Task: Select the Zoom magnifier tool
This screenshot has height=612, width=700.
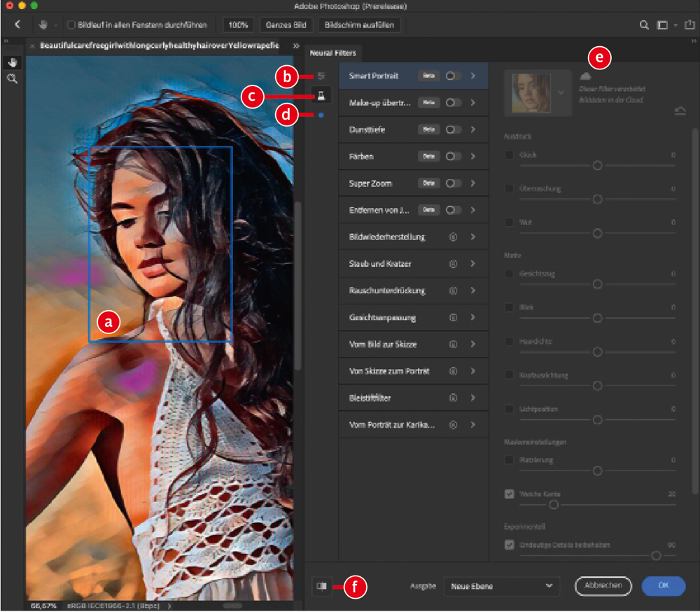Action: [x=12, y=79]
